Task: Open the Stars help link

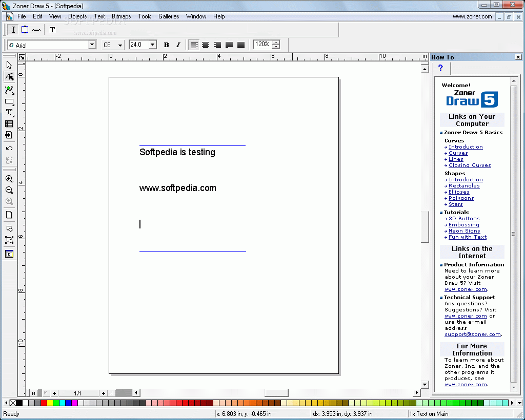Action: tap(456, 204)
